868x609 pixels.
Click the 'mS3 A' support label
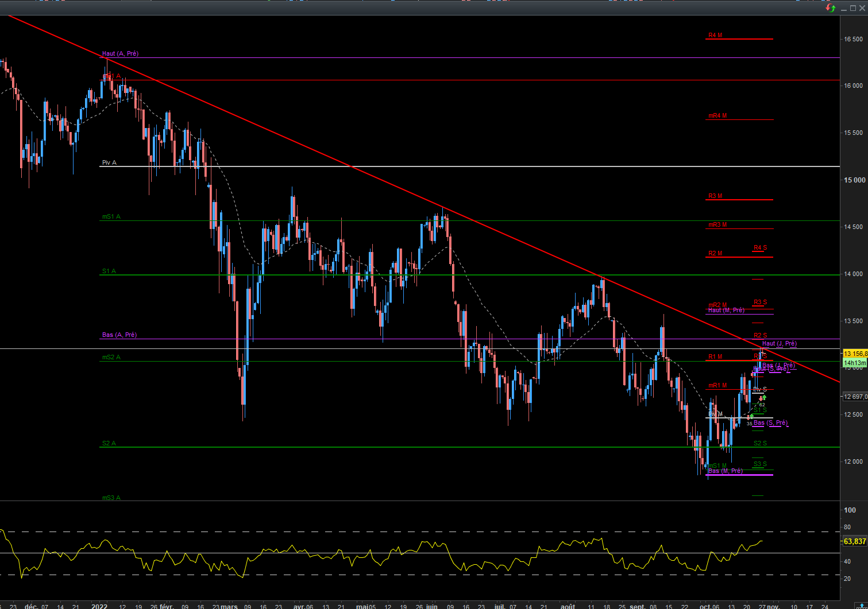pyautogui.click(x=111, y=498)
